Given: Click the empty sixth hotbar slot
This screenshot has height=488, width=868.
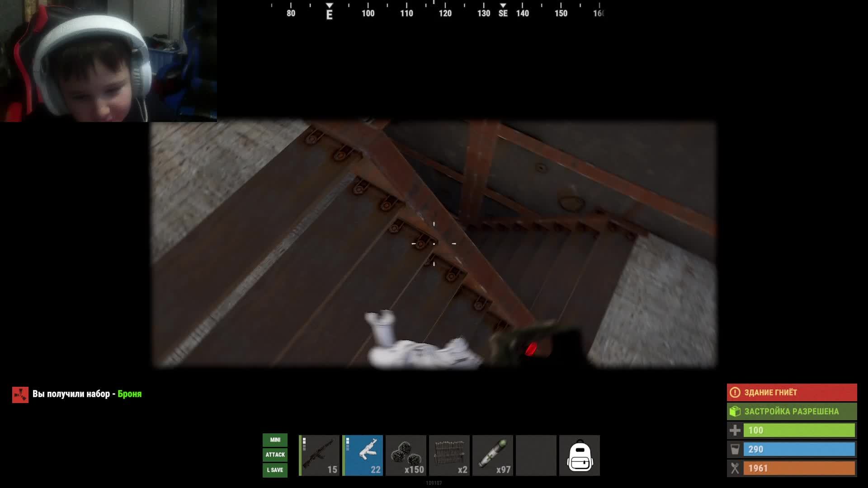Looking at the screenshot, I should tap(536, 455).
